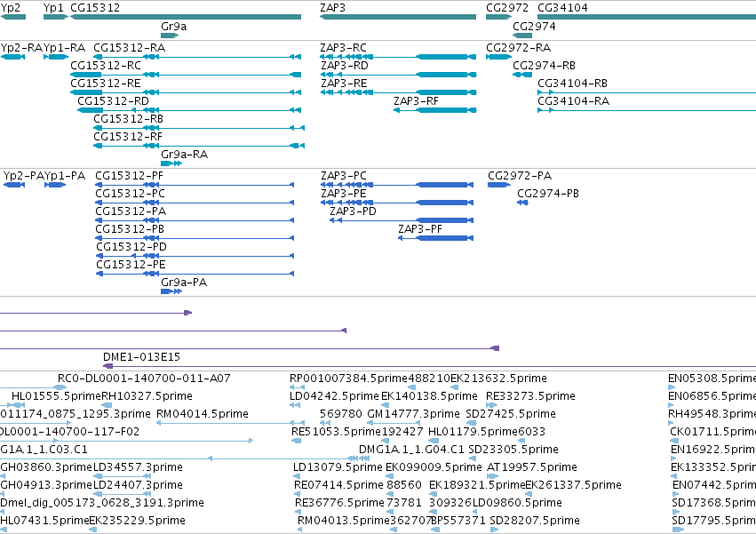Click protein CG15312-PB
Image resolution: width=756 pixels, height=534 pixels.
pos(195,238)
